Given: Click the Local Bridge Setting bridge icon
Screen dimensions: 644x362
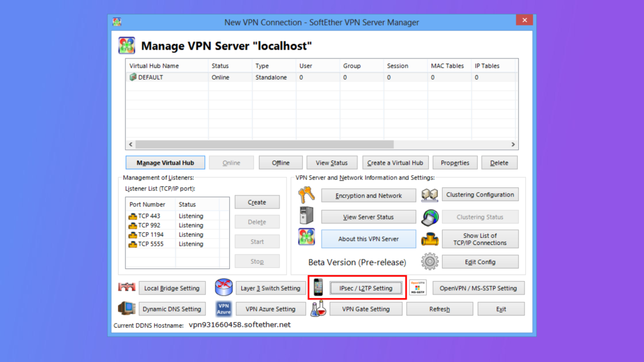Looking at the screenshot, I should coord(127,287).
